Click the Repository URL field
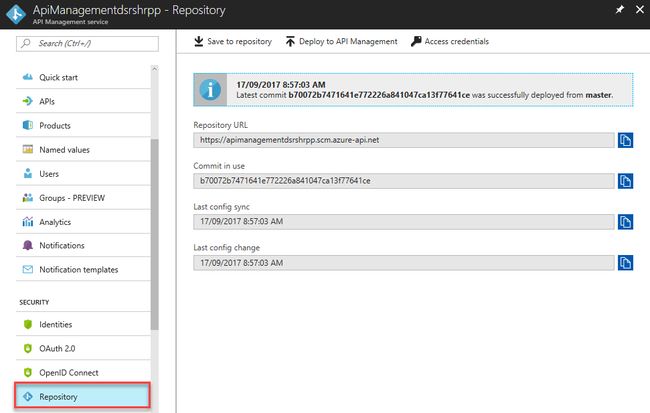Image resolution: width=650 pixels, height=413 pixels. point(404,140)
